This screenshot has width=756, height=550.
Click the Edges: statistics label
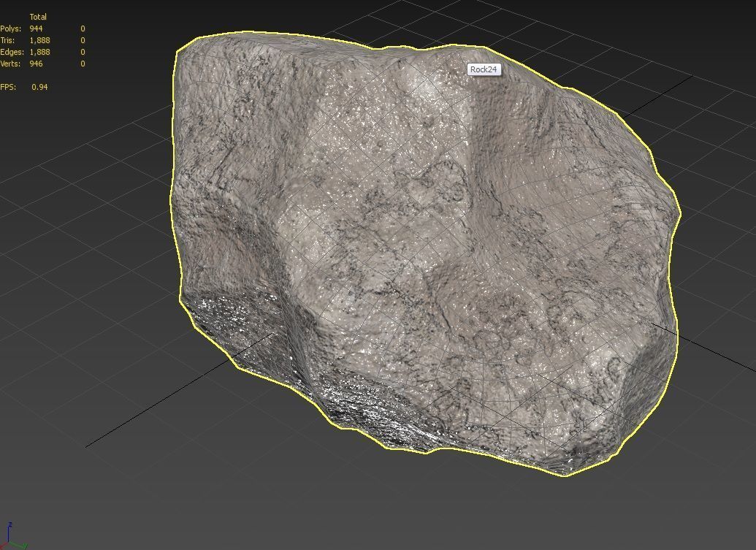[x=12, y=52]
